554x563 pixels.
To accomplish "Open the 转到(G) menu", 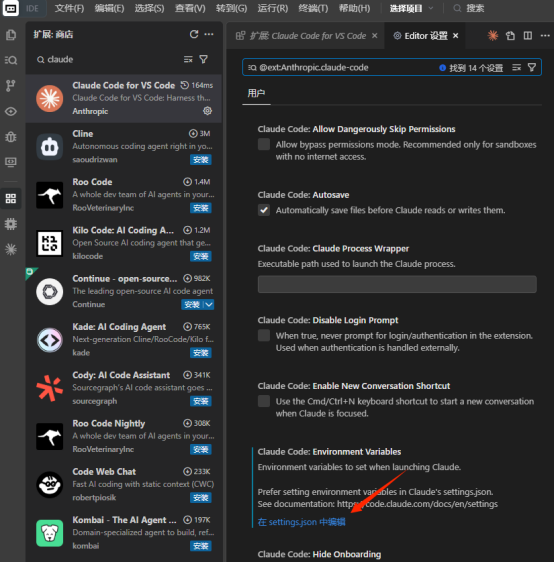I will pos(231,8).
